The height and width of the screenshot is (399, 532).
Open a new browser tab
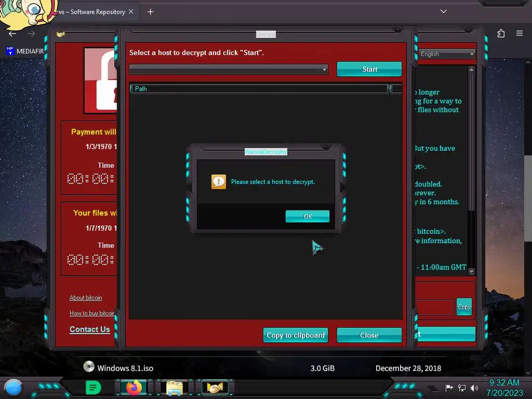pos(150,12)
